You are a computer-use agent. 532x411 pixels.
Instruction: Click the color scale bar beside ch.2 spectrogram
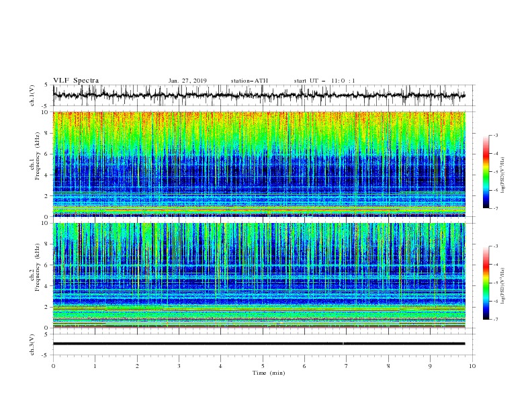point(486,283)
